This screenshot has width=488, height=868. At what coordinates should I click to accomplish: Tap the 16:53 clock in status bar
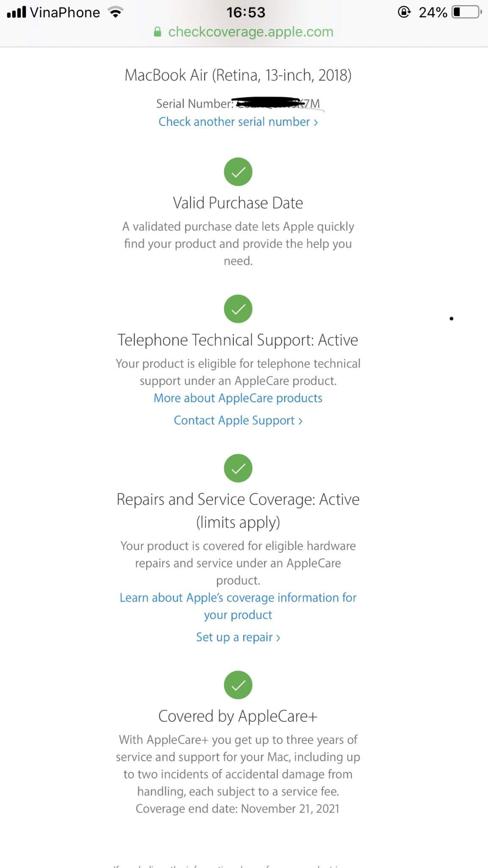[246, 12]
